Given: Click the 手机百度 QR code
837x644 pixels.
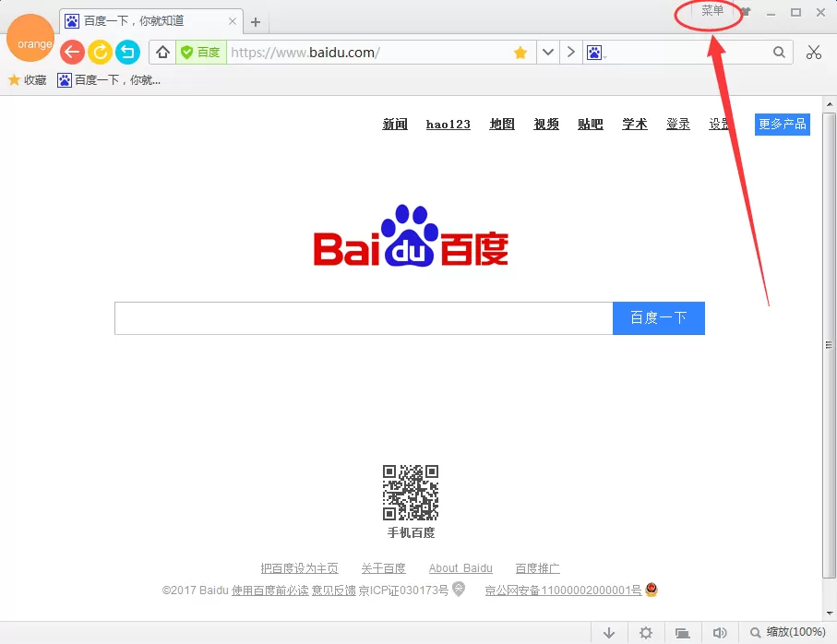Looking at the screenshot, I should (411, 493).
